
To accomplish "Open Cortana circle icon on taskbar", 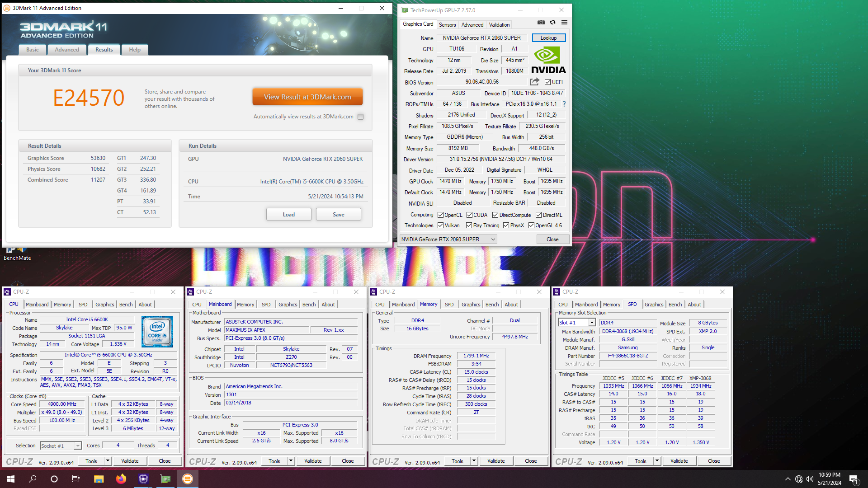I will click(54, 479).
